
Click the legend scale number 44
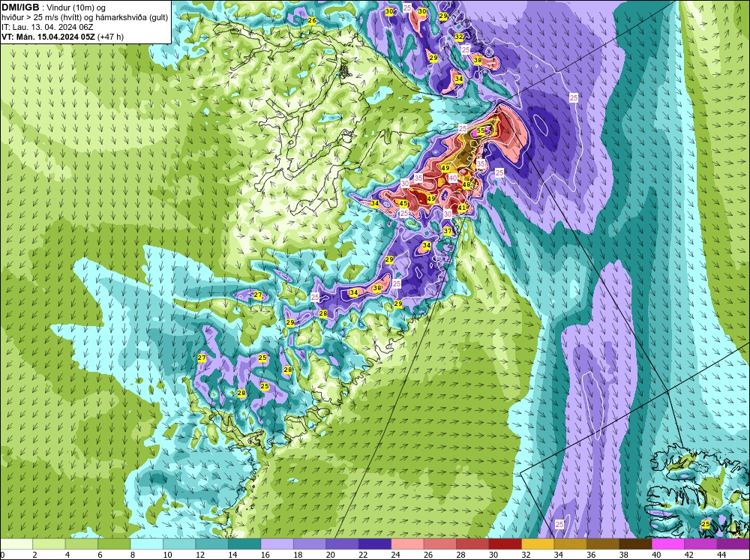tap(721, 555)
